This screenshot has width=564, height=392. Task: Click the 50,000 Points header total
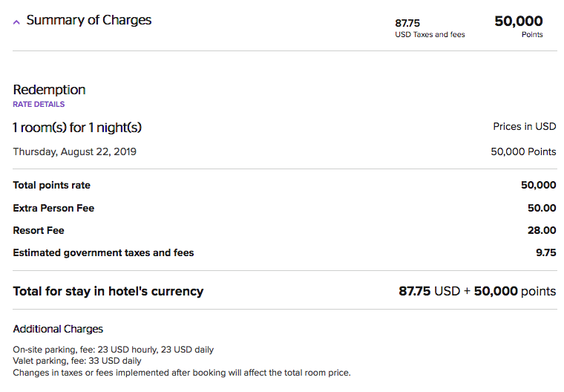(519, 26)
